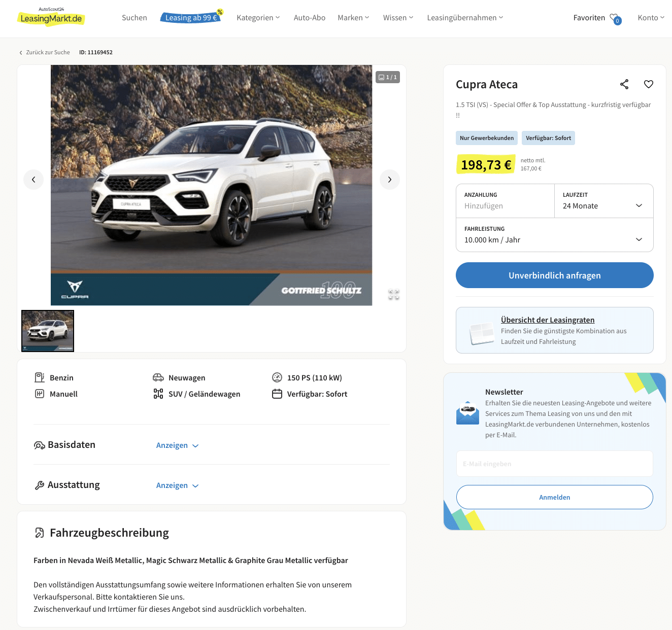Image resolution: width=672 pixels, height=630 pixels.
Task: Click the Fahrzeugbeschreibung document icon
Action: click(x=40, y=533)
